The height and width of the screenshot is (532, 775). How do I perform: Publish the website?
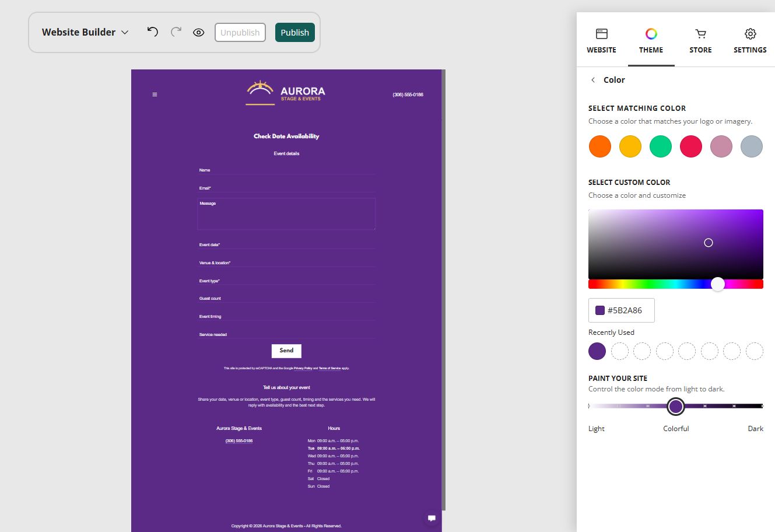coord(295,33)
